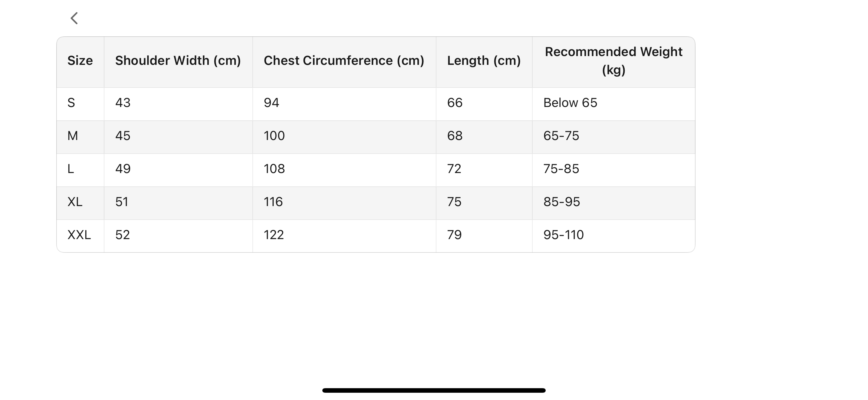Select the 85-95 weight cell

(x=561, y=202)
